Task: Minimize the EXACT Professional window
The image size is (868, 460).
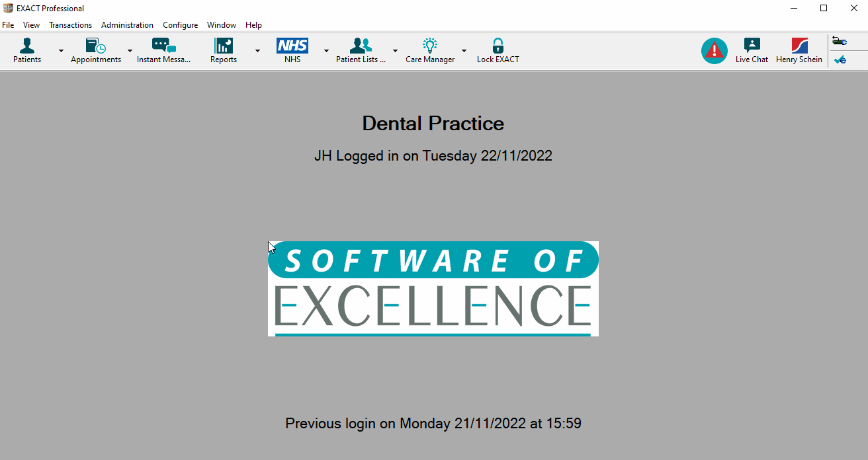Action: point(793,9)
